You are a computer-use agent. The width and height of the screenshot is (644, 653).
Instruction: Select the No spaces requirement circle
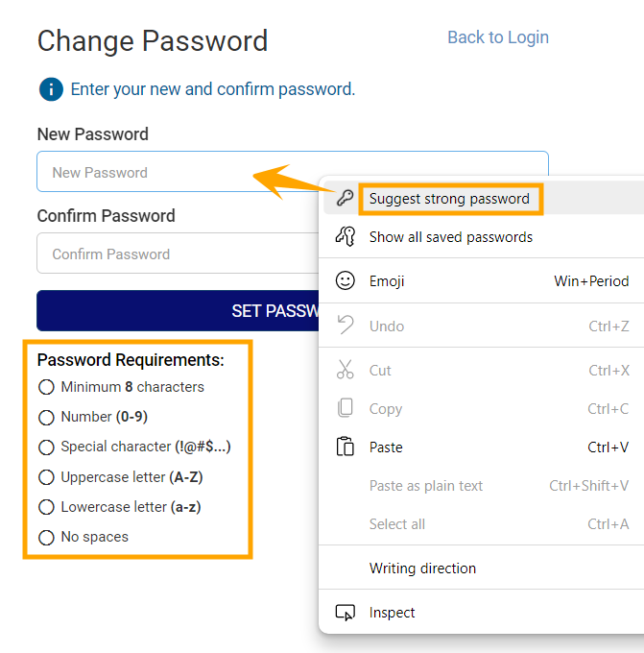coord(46,538)
